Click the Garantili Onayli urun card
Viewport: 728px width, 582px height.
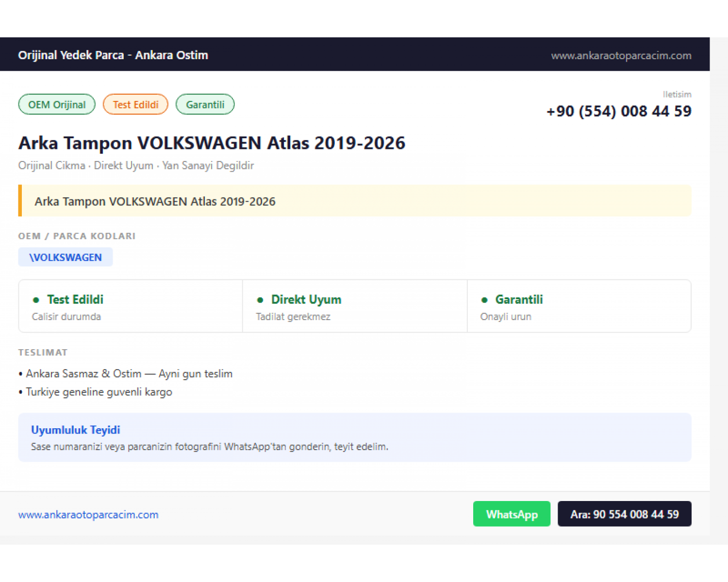[579, 306]
